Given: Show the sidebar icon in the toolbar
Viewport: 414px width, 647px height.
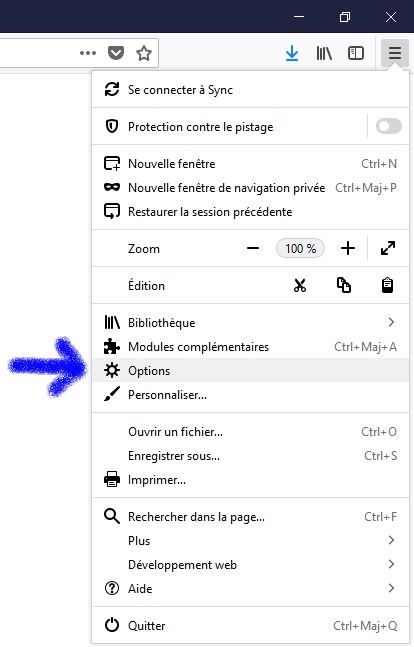Looking at the screenshot, I should 356,53.
